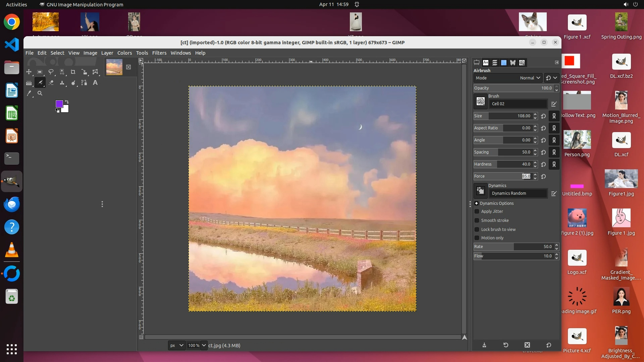Enable Apply Jitter checkbox
644x362 pixels.
pos(477,212)
